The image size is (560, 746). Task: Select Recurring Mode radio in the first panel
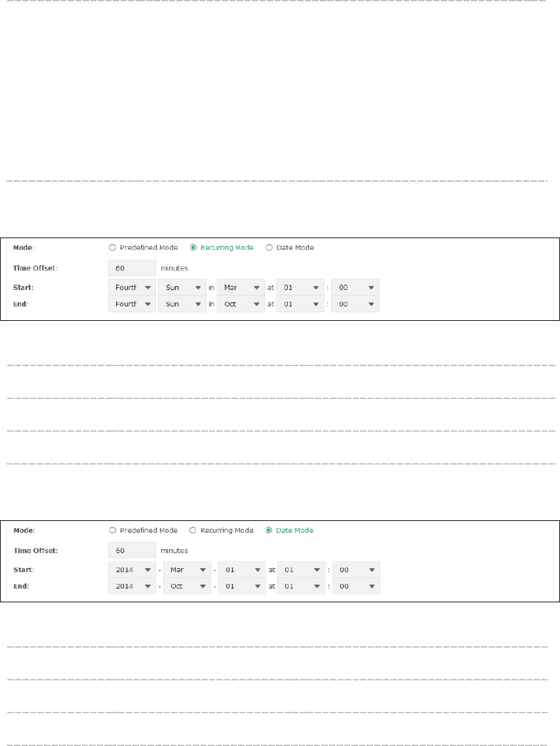(193, 247)
